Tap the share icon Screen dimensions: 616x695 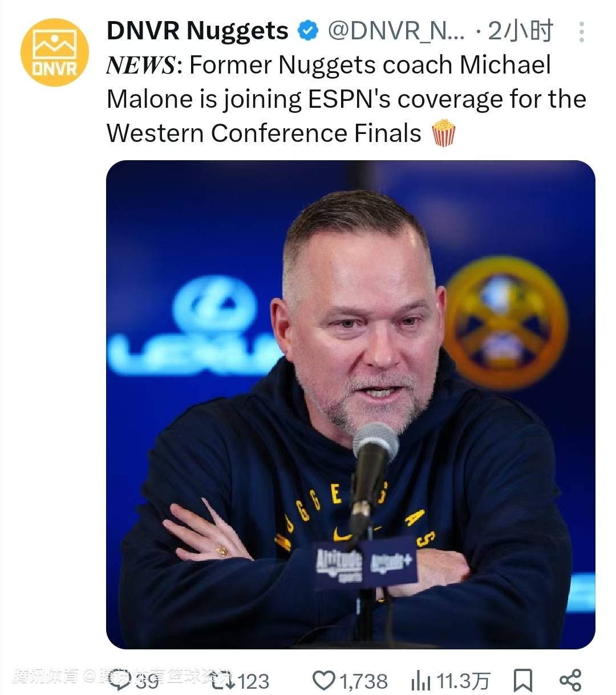[570, 680]
